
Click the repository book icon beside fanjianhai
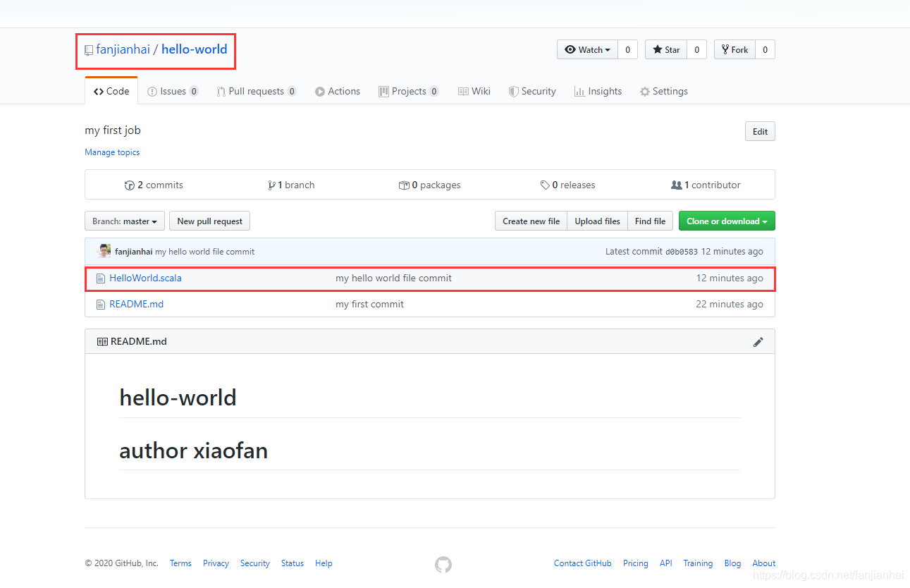[x=89, y=50]
